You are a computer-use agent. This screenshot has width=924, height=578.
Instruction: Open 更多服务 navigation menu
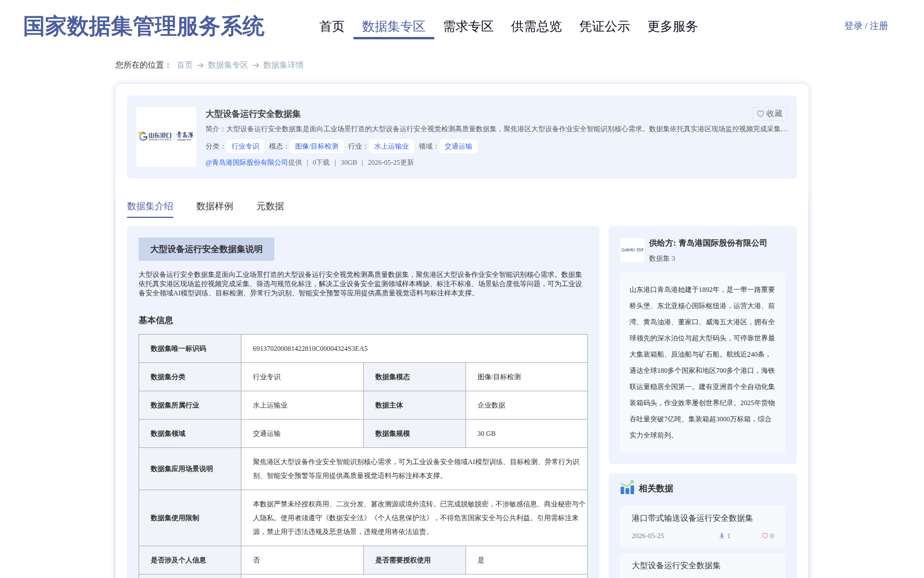673,27
